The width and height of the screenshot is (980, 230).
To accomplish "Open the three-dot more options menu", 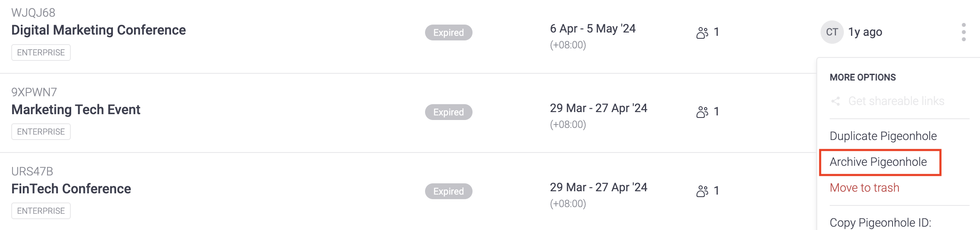I will 963,32.
